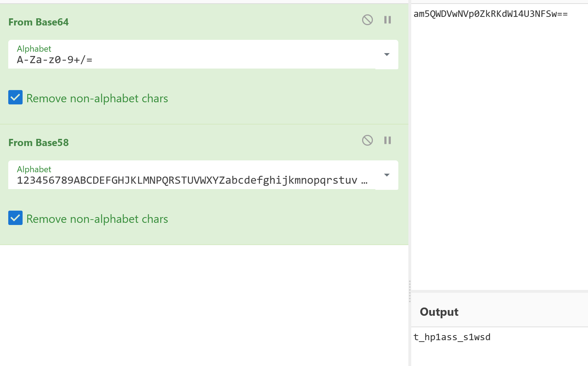Viewport: 588px width, 366px height.
Task: Uncheck Remove non-alphabet chars checkbox under From Base58
Action: (15, 218)
